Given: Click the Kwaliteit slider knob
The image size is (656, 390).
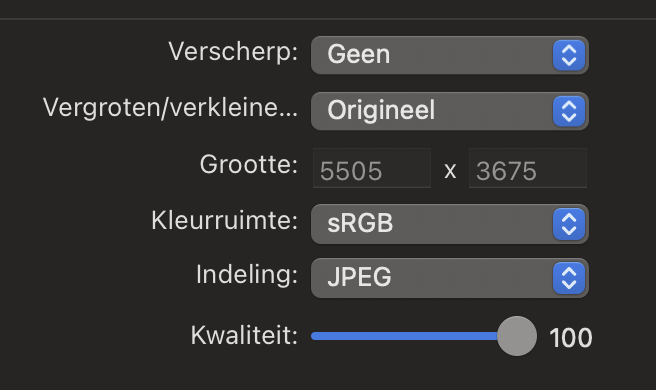Looking at the screenshot, I should (x=517, y=336).
